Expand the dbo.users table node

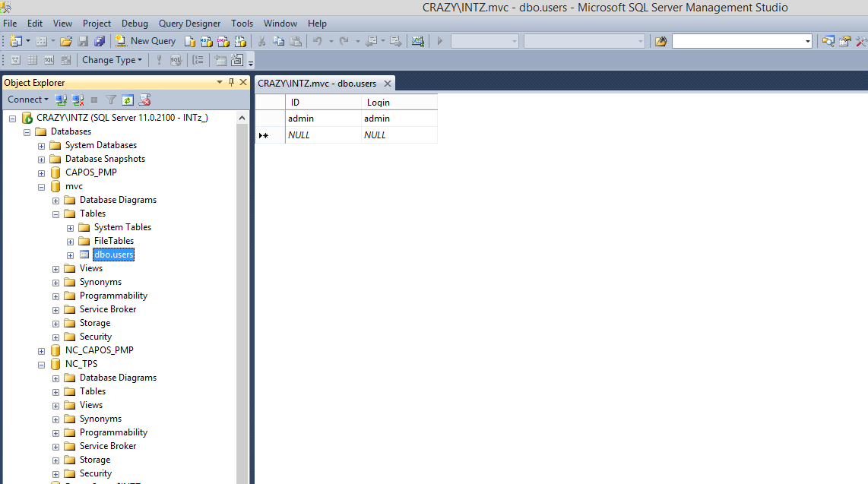[x=70, y=255]
